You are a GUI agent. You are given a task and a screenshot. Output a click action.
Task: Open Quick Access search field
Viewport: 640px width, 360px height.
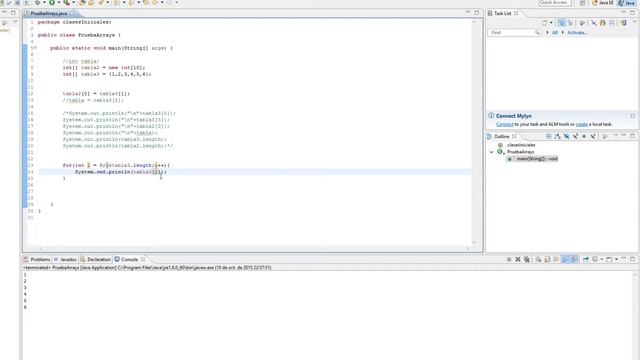point(554,2)
